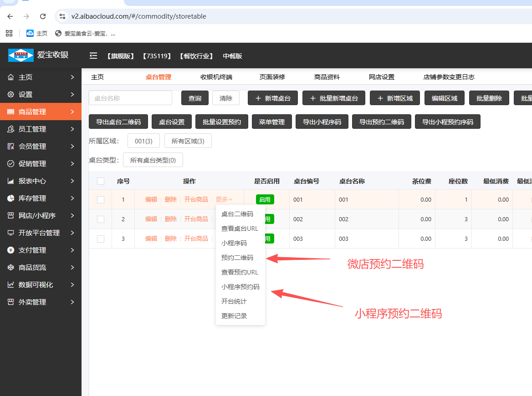Expand the 更多 dropdown in row 1
The width and height of the screenshot is (532, 396).
pyautogui.click(x=224, y=199)
